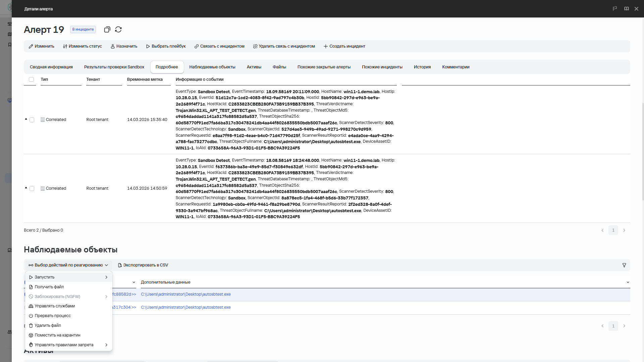Click Экспортировать в CSV export icon button
This screenshot has height=362, width=644.
coord(143,265)
